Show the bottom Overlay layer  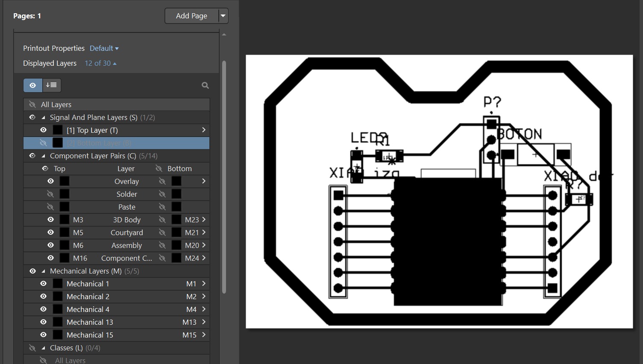point(162,181)
